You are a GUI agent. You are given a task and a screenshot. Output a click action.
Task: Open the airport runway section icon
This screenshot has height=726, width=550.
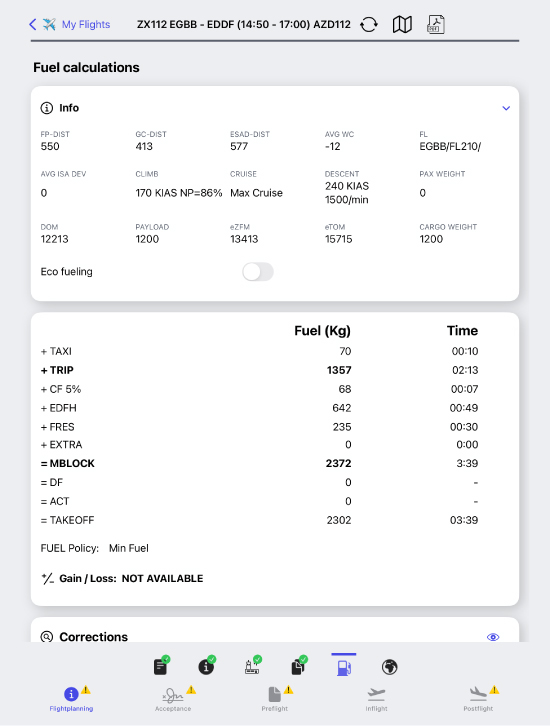[252, 666]
